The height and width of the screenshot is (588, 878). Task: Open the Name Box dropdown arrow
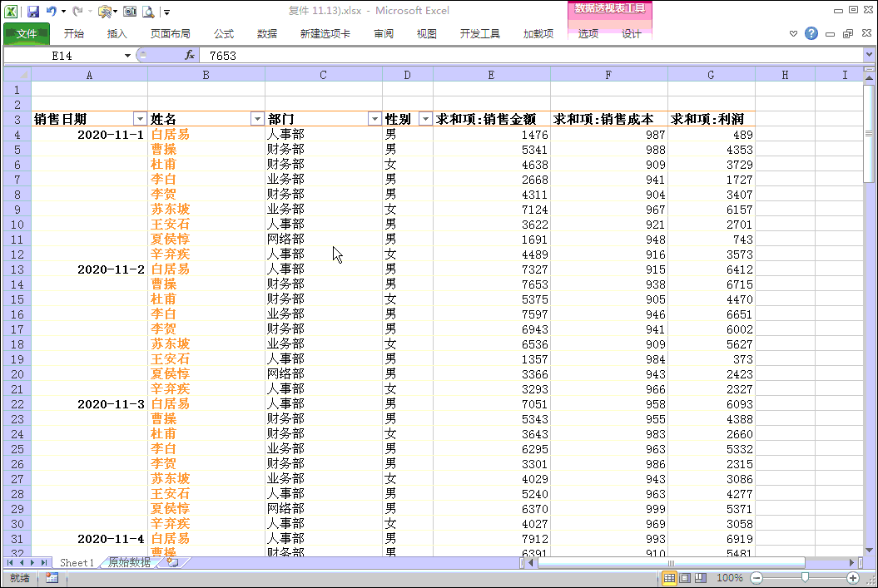pos(127,56)
